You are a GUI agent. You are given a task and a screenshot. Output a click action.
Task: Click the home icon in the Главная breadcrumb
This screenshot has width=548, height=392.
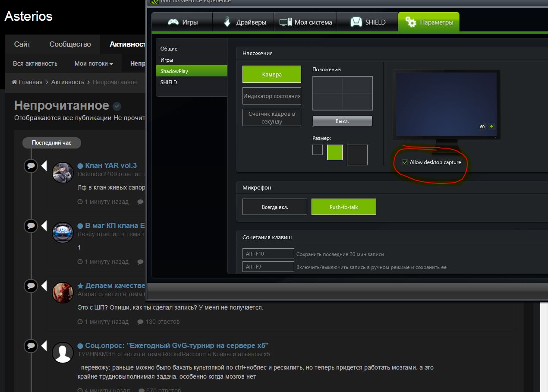[14, 82]
